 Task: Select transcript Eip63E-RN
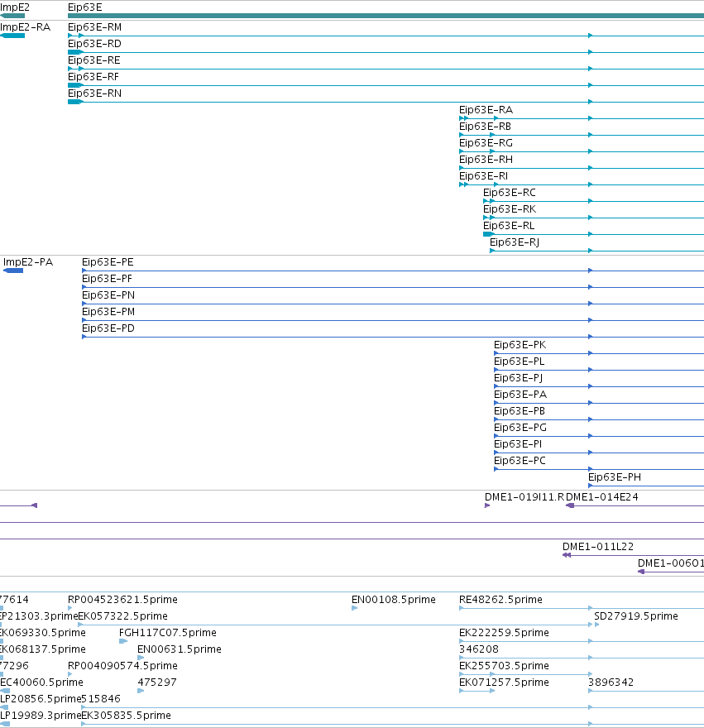(x=95, y=93)
